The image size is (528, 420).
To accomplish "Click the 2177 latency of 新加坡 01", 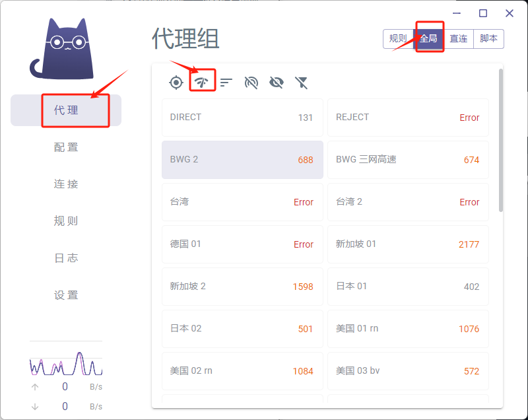I will coord(469,244).
